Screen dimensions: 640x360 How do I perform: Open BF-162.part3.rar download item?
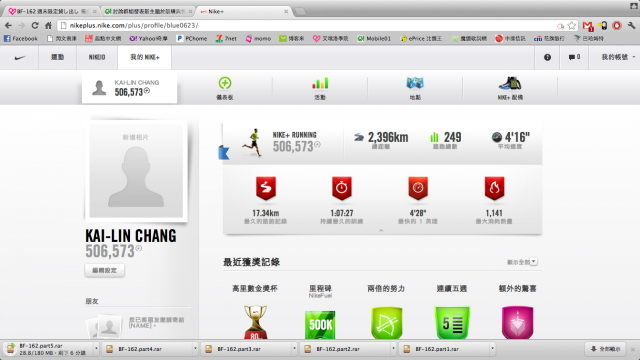point(249,349)
